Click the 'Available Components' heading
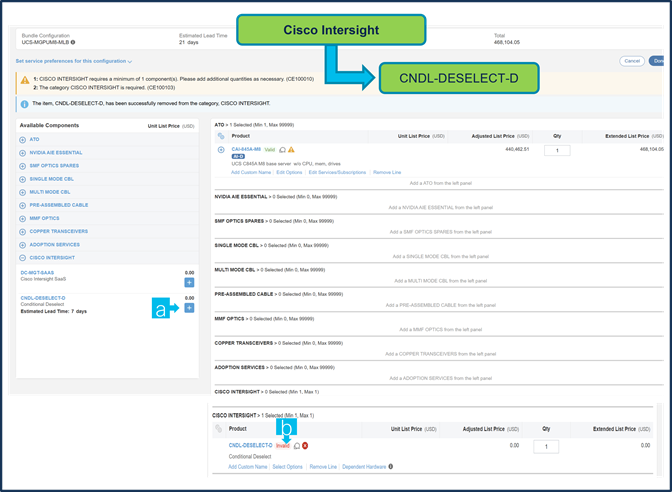This screenshot has width=672, height=492. 49,126
